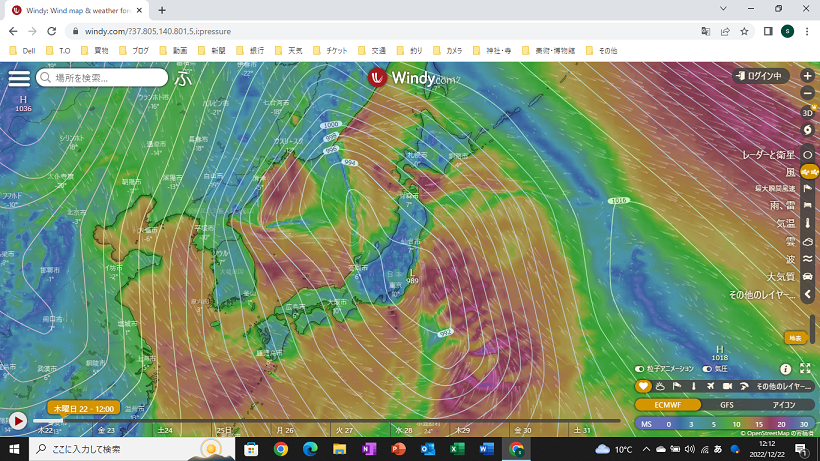Select the Air quality car icon
The height and width of the screenshot is (461, 820).
click(x=807, y=276)
